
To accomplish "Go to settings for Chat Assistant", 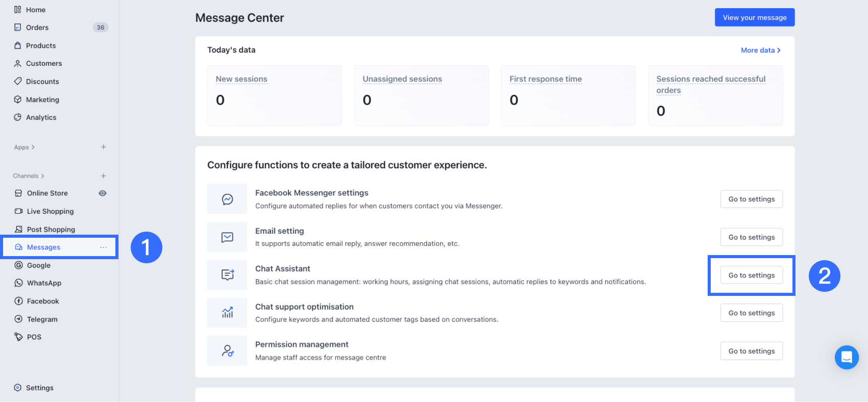I will pyautogui.click(x=751, y=275).
